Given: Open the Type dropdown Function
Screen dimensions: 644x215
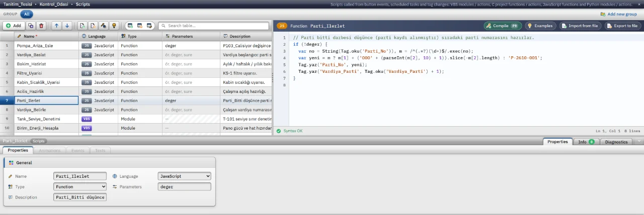Looking at the screenshot, I should tap(80, 186).
